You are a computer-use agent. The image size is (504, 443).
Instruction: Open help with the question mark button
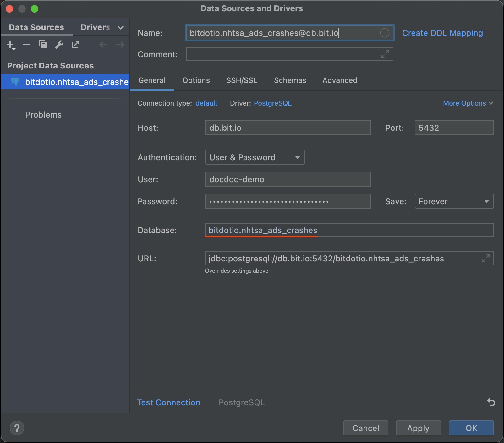pyautogui.click(x=17, y=428)
